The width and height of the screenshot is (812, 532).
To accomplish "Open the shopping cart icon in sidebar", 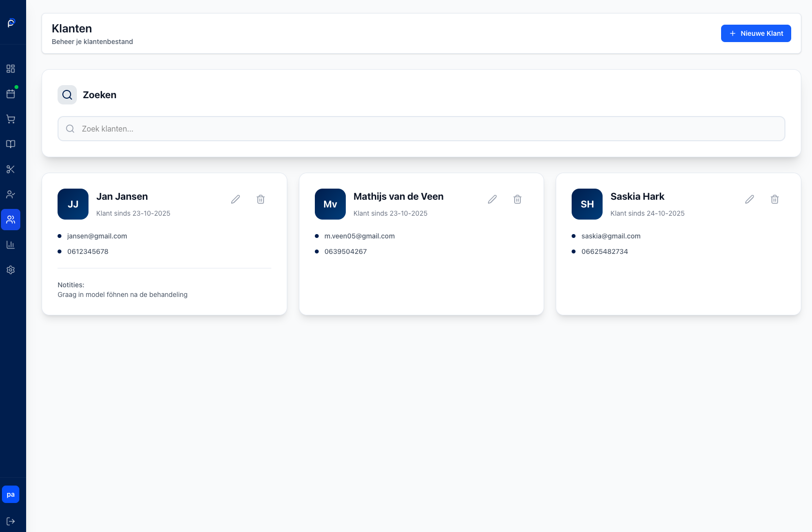I will [x=11, y=119].
